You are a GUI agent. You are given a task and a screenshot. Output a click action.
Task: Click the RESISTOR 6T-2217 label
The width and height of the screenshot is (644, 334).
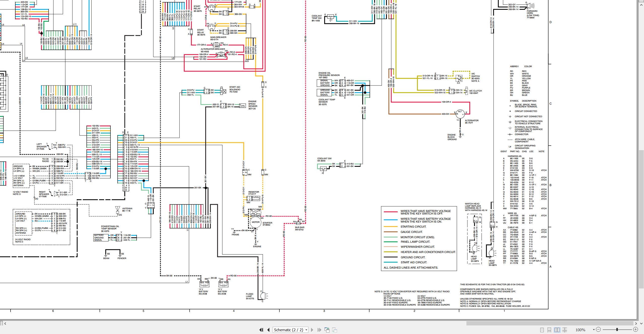(254, 193)
